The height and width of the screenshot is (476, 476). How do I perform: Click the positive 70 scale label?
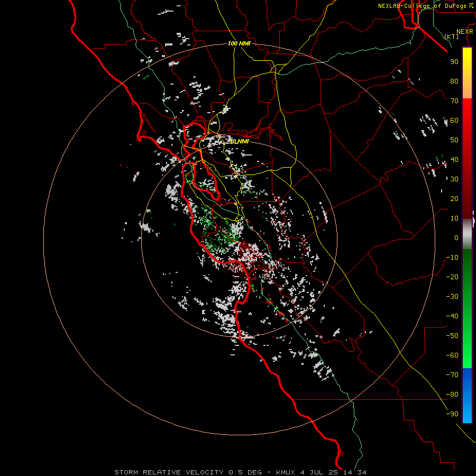pyautogui.click(x=454, y=101)
